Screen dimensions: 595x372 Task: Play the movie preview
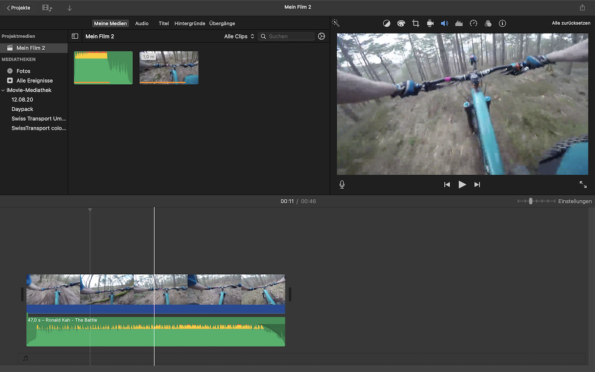coord(462,184)
